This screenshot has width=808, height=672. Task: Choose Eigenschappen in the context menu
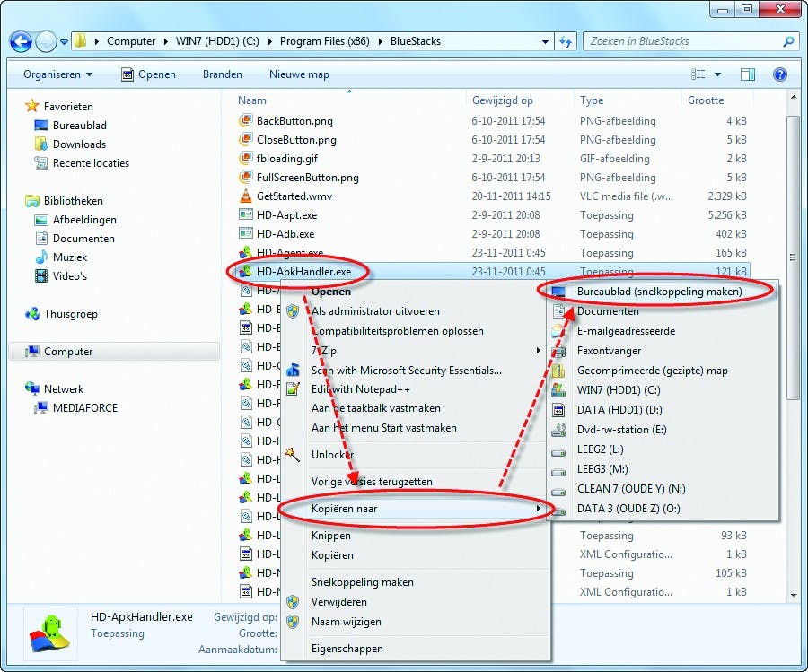coord(347,649)
